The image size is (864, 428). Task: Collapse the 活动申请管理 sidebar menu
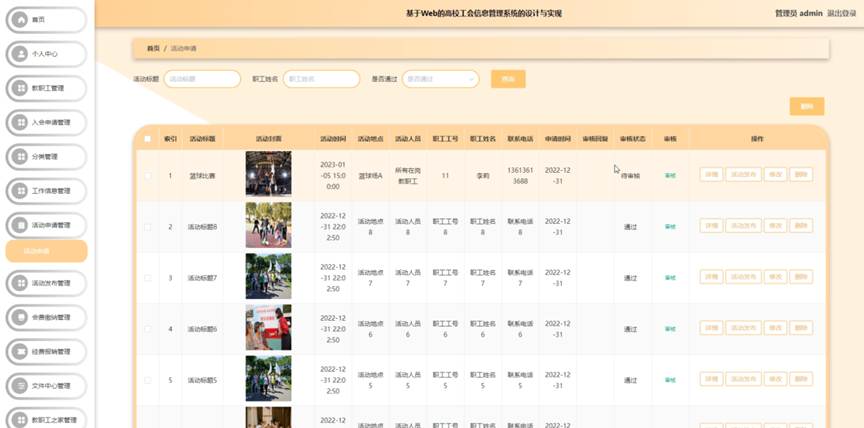click(46, 225)
